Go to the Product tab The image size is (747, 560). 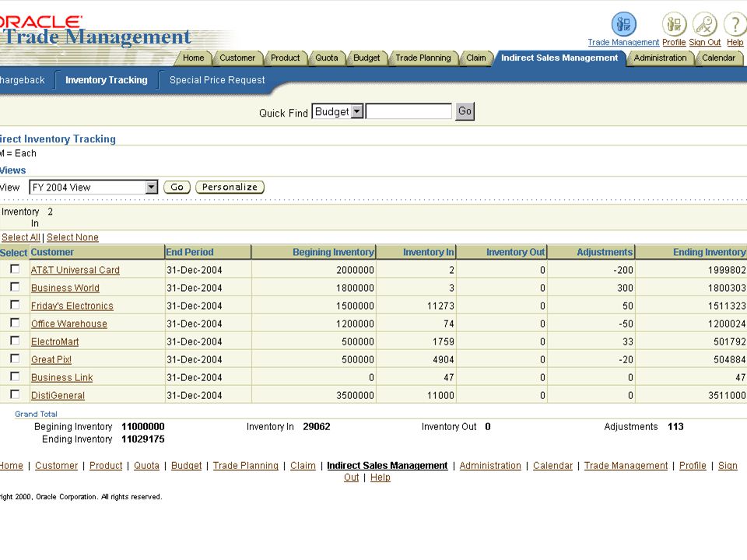[x=286, y=58]
